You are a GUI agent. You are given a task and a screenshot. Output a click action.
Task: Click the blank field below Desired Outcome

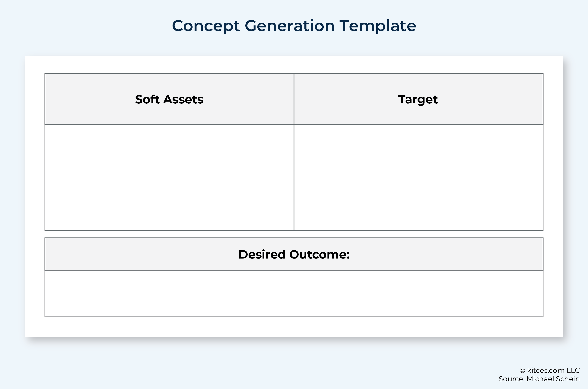click(294, 294)
